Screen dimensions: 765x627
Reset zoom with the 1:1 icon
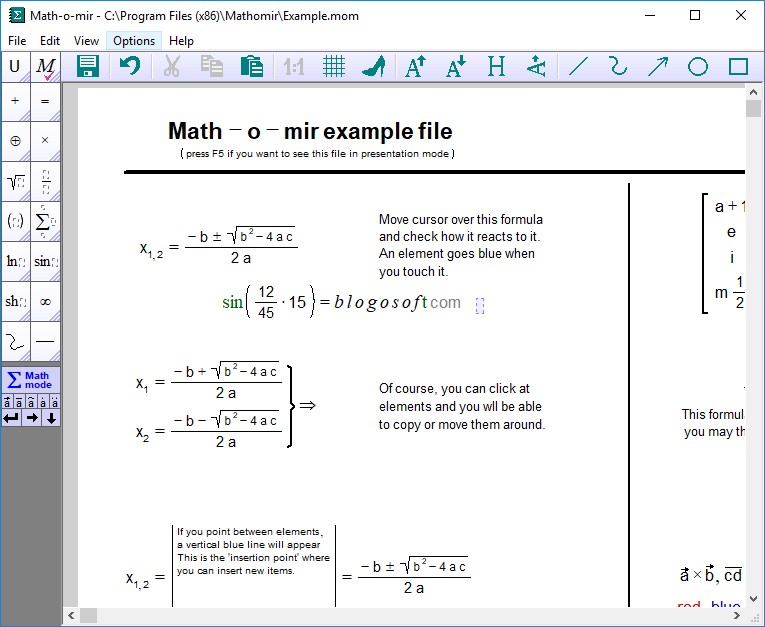[x=294, y=67]
